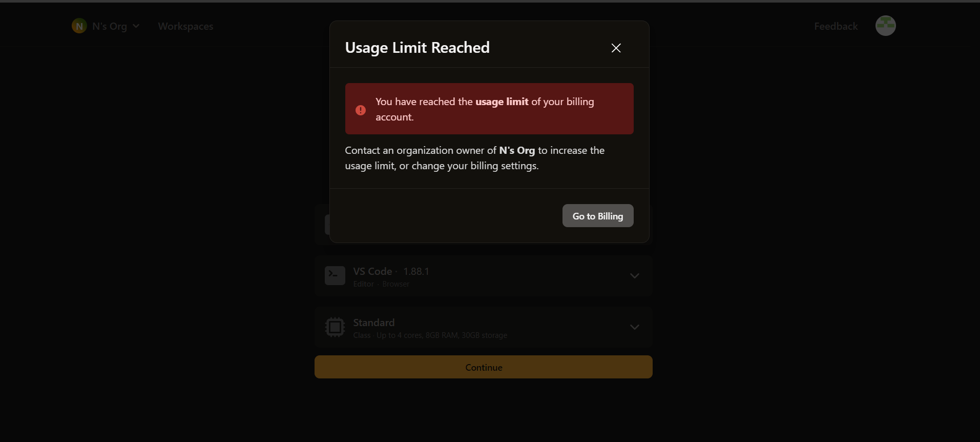Viewport: 980px width, 442px height.
Task: Click the VS Code terminal icon
Action: 335,276
